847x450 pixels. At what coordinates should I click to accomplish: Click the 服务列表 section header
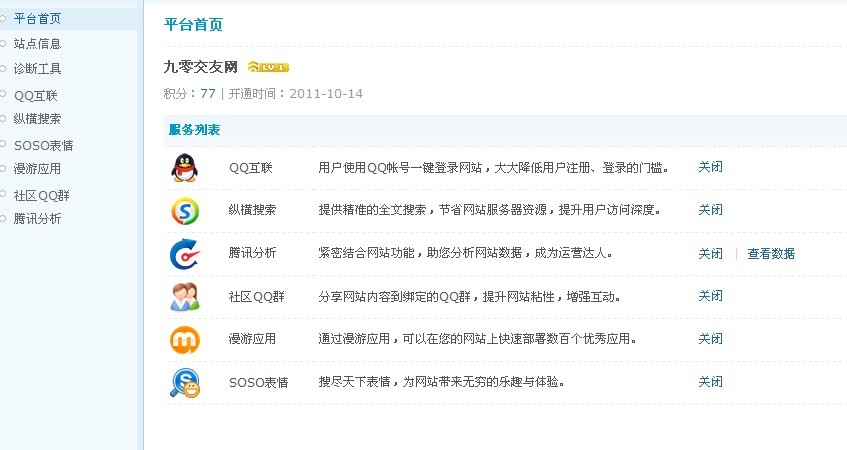[x=194, y=130]
